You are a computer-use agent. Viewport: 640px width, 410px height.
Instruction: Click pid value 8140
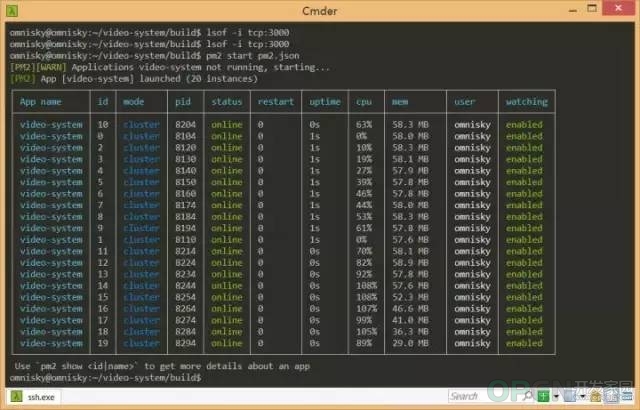pyautogui.click(x=185, y=171)
